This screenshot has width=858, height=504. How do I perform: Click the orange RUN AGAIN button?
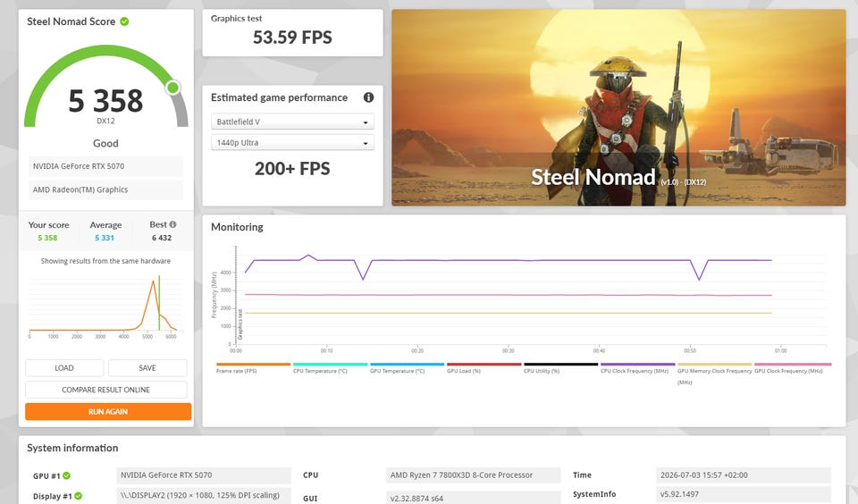(x=108, y=412)
